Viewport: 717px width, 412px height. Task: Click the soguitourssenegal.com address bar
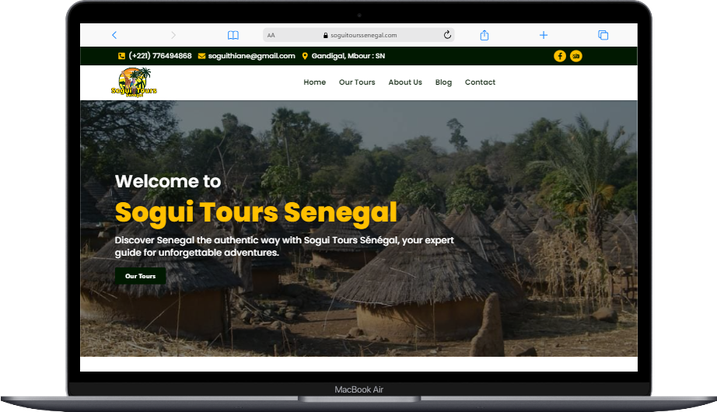point(359,35)
